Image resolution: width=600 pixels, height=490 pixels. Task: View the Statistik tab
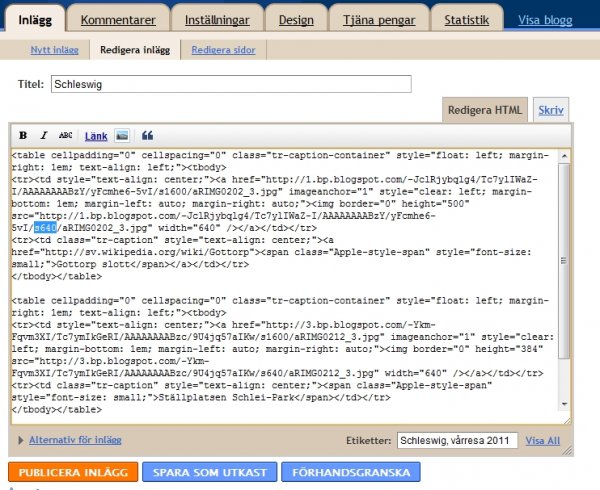[467, 19]
